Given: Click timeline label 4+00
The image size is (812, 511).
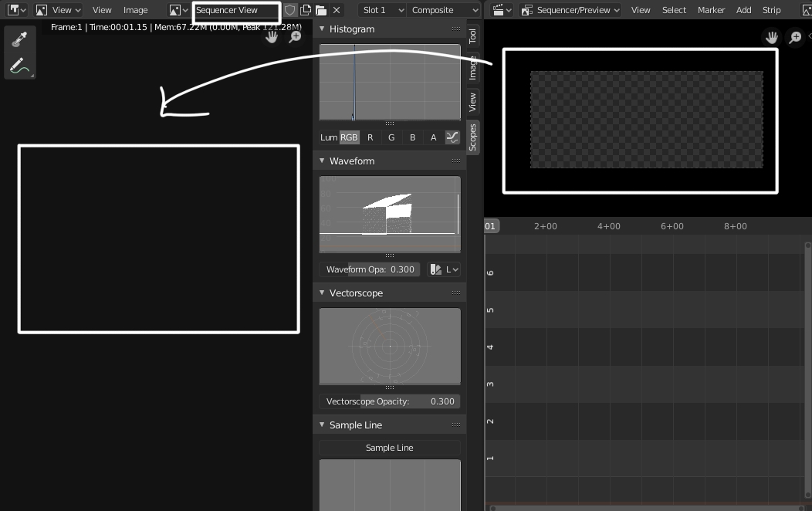Looking at the screenshot, I should 609,226.
